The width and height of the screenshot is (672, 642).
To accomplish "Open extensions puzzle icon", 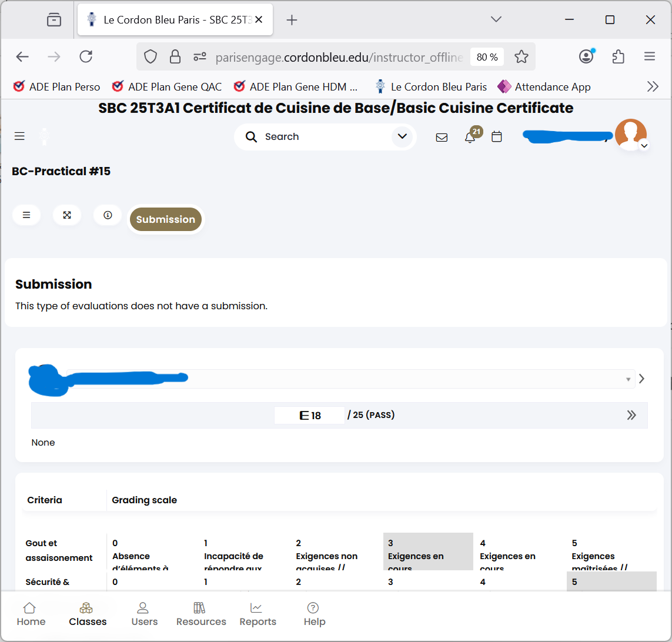I will 618,56.
